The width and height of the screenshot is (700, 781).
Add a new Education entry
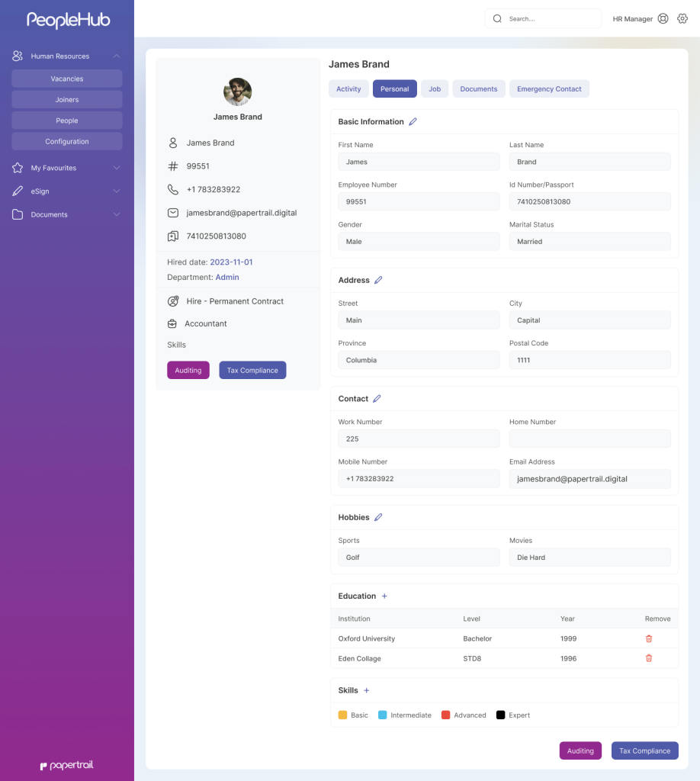pyautogui.click(x=384, y=596)
